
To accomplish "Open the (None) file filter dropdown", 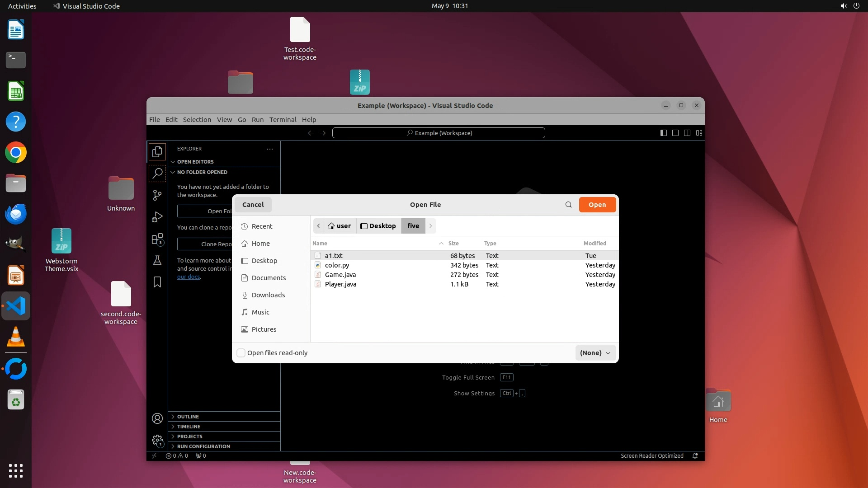I will 595,353.
